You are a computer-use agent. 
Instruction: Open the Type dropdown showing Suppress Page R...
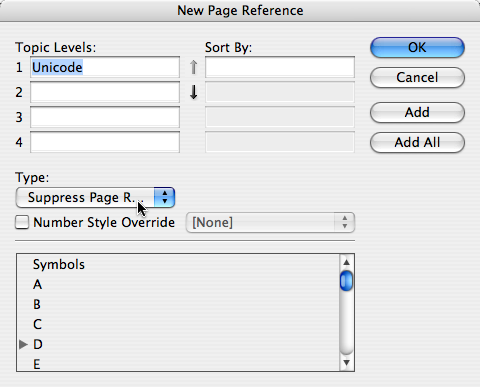tap(95, 197)
